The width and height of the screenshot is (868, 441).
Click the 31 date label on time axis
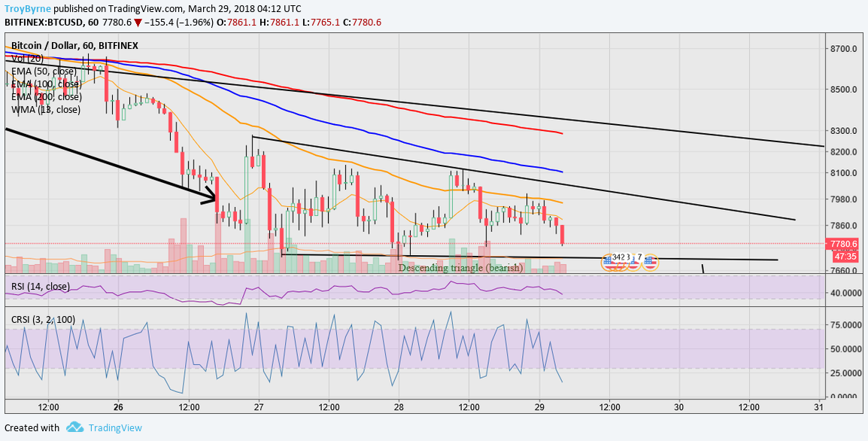point(819,407)
